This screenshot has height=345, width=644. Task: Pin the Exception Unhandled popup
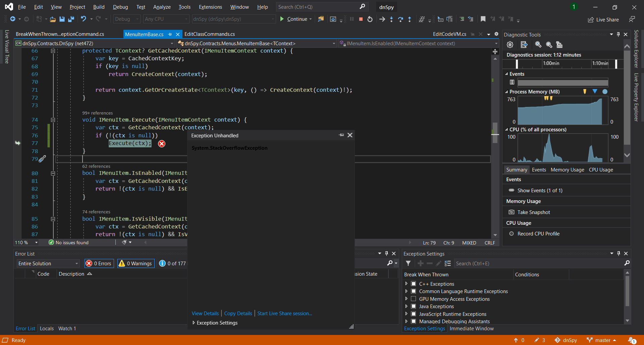341,135
